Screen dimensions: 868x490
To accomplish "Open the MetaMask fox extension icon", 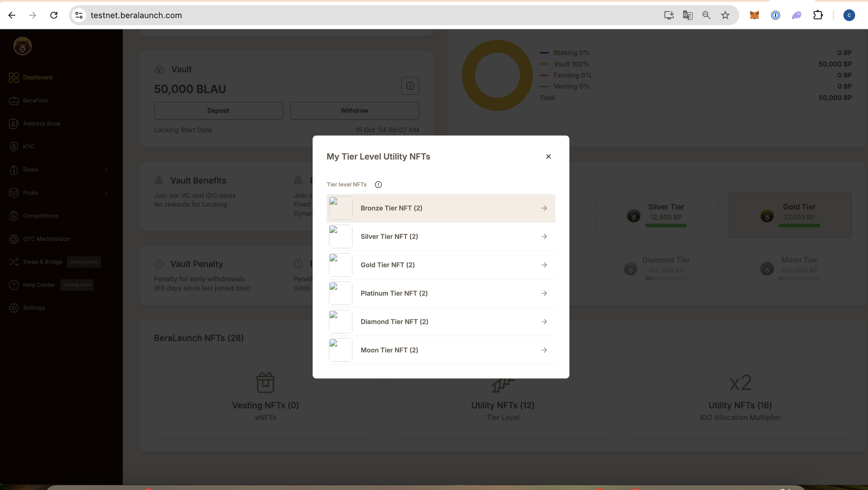I will click(754, 15).
